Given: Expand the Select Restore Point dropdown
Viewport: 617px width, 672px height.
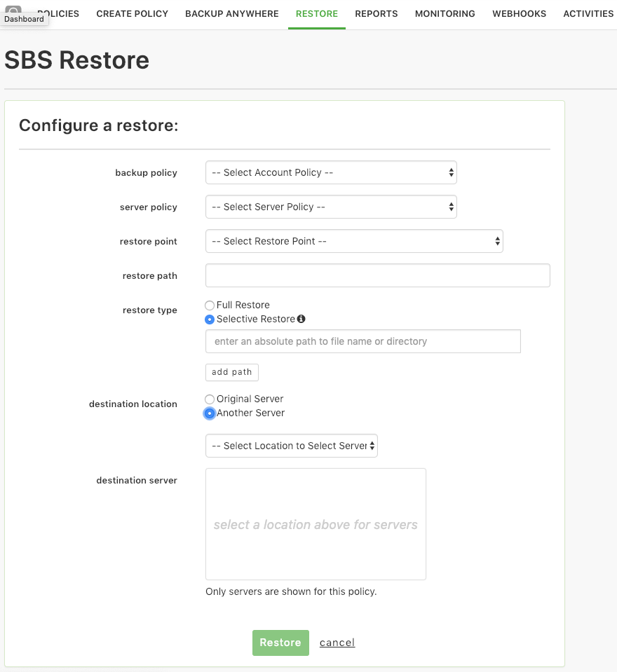Looking at the screenshot, I should [354, 241].
